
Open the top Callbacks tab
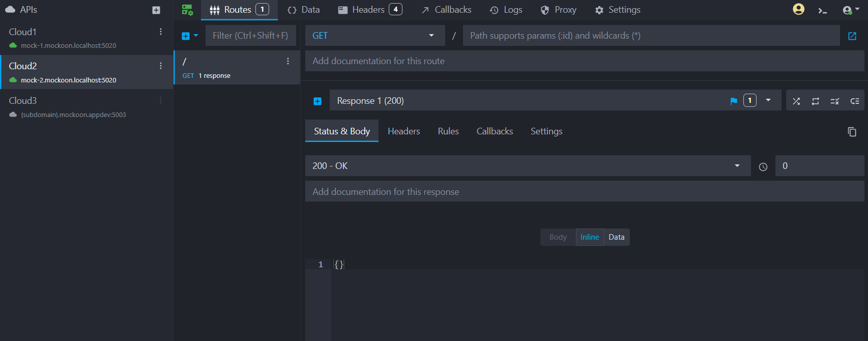pyautogui.click(x=446, y=10)
